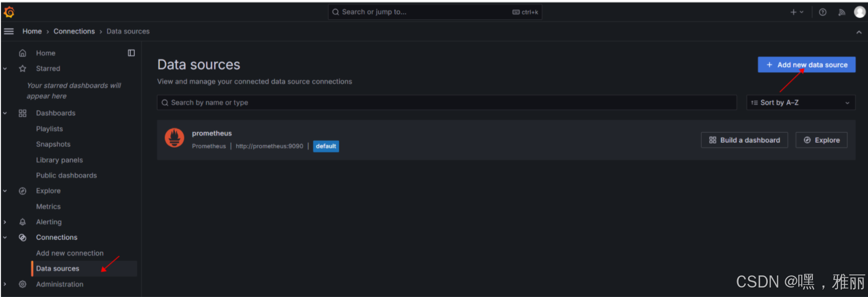Open the prometheus data source name link
Viewport: 868px width, 297px height.
tap(212, 133)
